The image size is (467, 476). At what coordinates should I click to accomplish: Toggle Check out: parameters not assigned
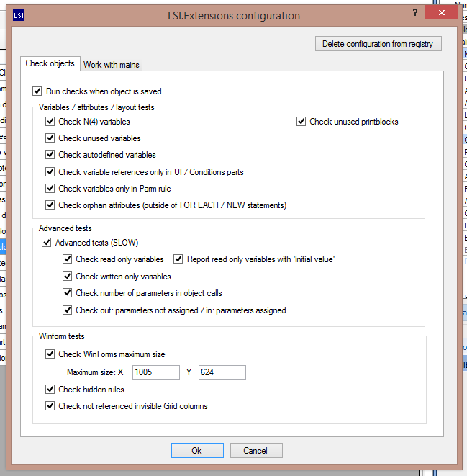click(x=68, y=310)
